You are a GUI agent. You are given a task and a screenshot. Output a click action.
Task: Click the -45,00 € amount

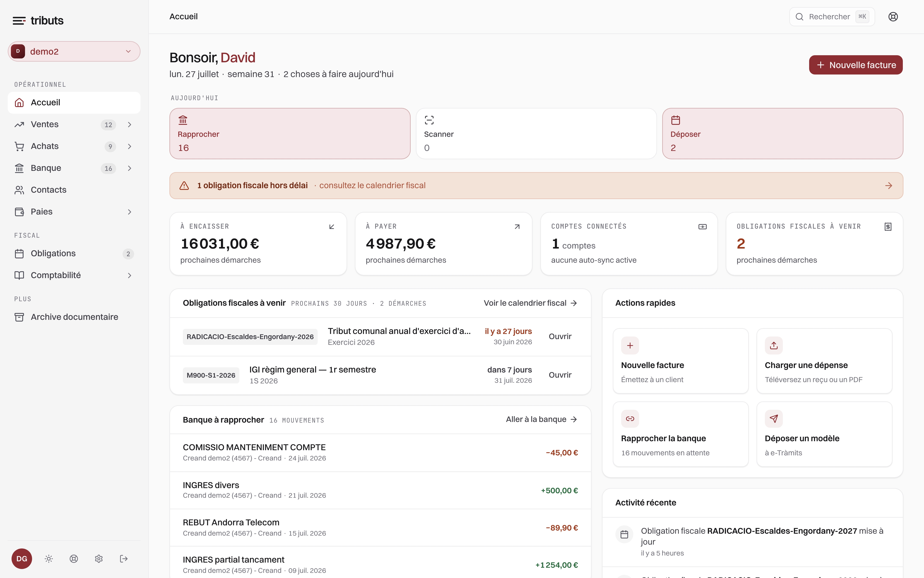[562, 453]
